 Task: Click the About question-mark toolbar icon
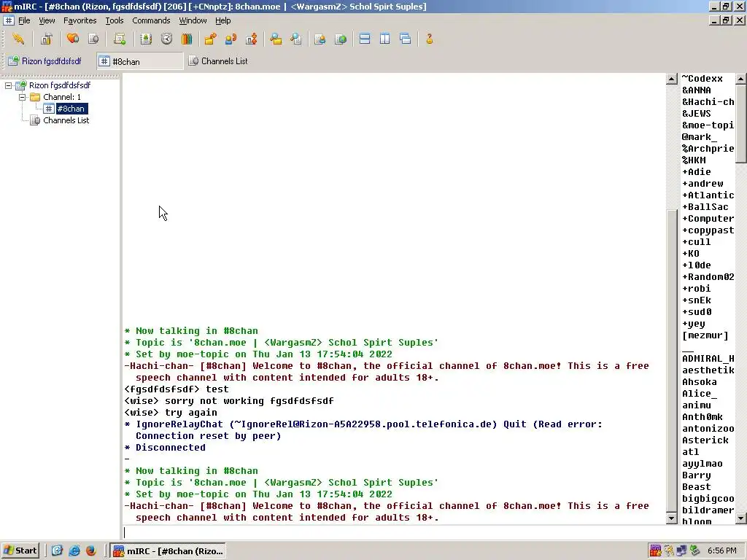point(430,39)
